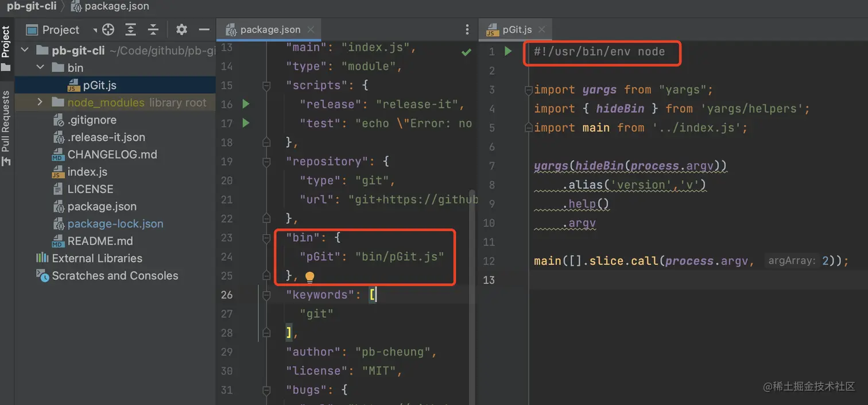Click .alias('version','v') on line 8

pos(634,185)
